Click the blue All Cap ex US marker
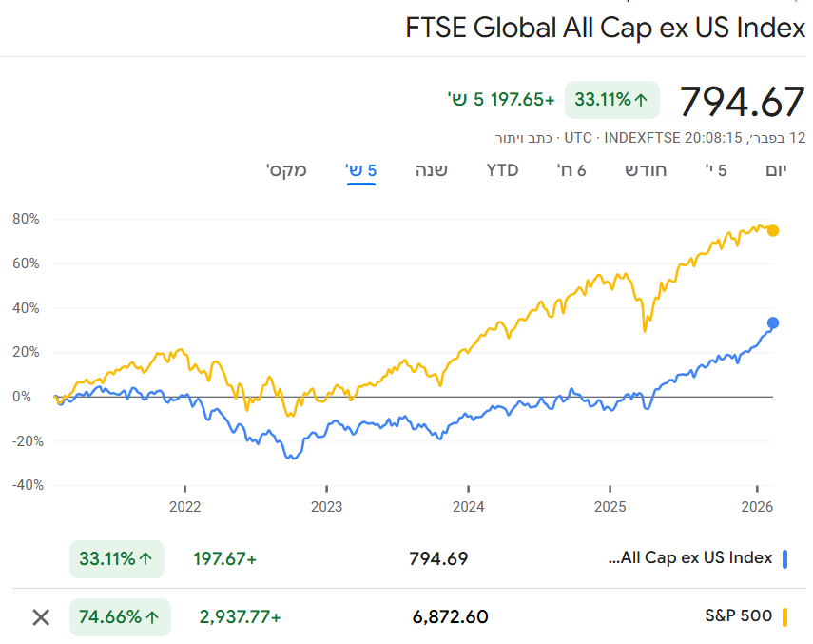813x644 pixels. click(785, 558)
